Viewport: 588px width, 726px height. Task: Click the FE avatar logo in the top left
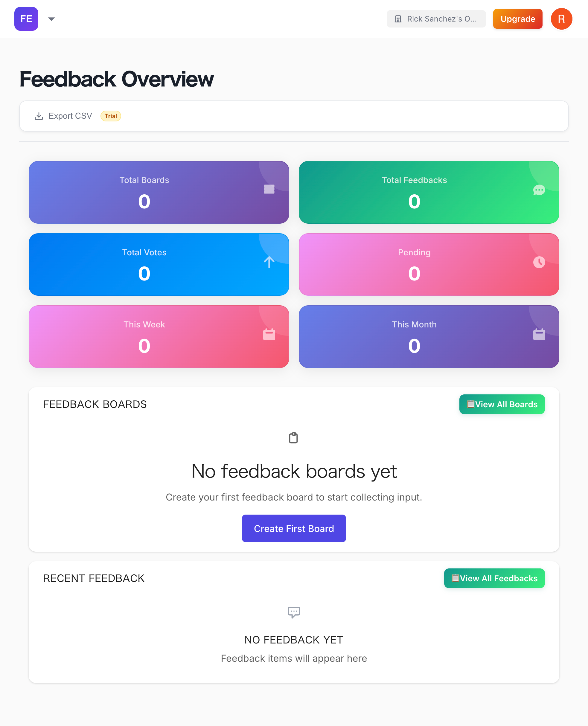[26, 19]
